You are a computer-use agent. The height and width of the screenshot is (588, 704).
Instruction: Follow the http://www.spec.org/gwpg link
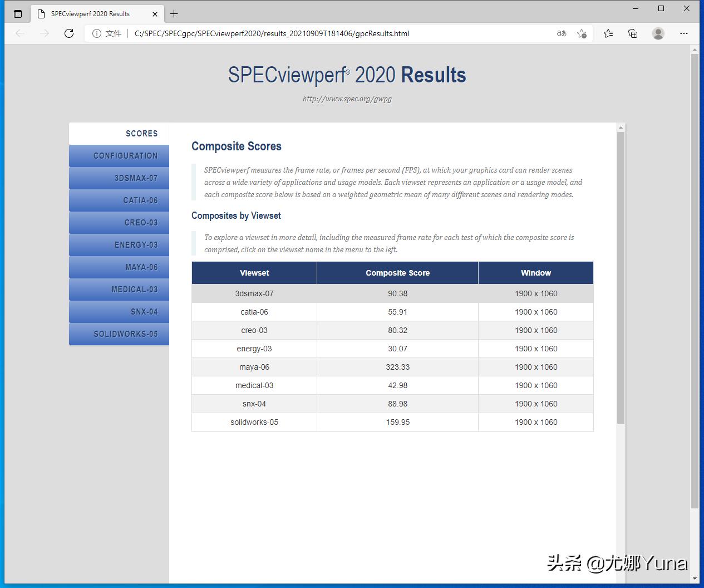pyautogui.click(x=347, y=99)
